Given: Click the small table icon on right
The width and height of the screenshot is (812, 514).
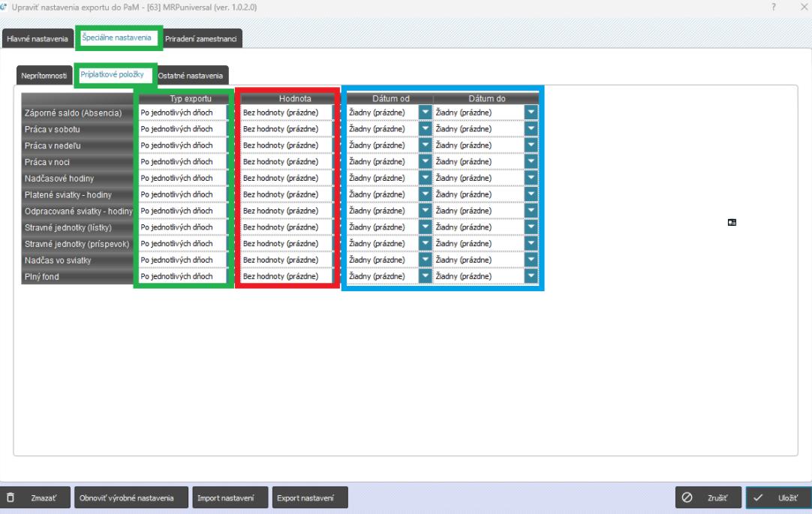Looking at the screenshot, I should pyautogui.click(x=731, y=221).
